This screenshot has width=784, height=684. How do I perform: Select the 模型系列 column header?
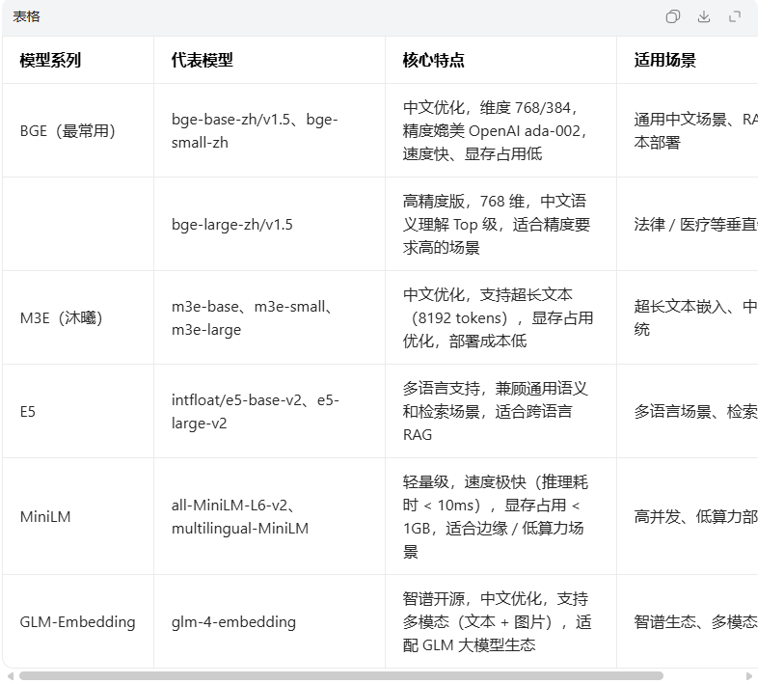tap(78, 60)
